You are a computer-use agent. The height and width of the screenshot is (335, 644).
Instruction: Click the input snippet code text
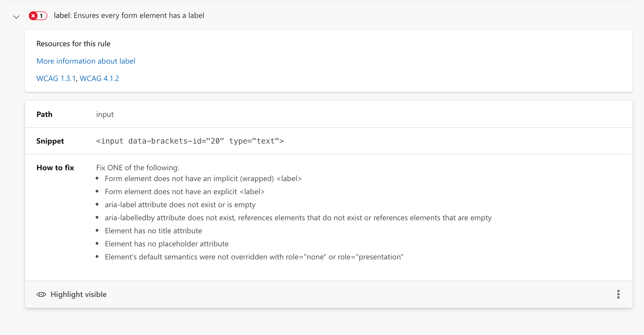coord(190,141)
